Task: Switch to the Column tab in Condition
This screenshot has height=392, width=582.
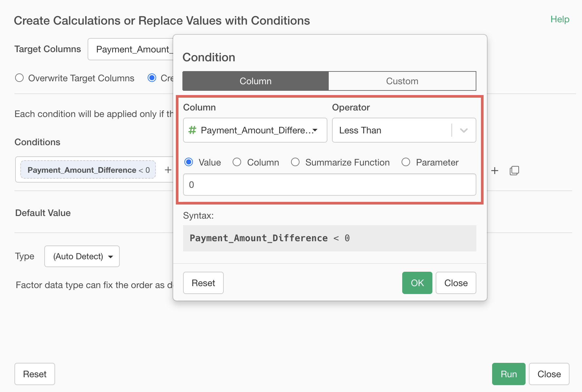Action: point(255,81)
